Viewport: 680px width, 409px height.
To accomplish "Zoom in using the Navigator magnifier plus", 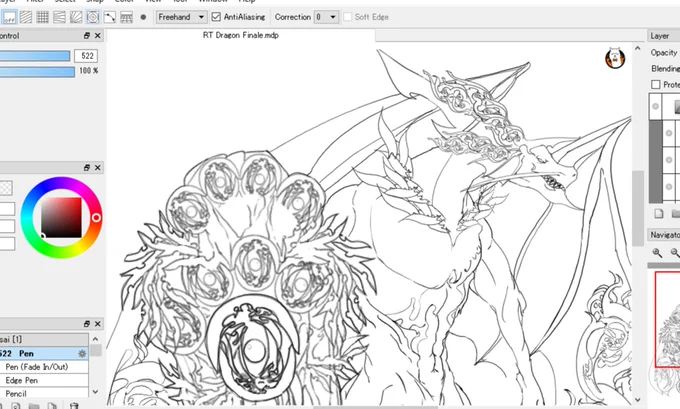I will click(657, 252).
